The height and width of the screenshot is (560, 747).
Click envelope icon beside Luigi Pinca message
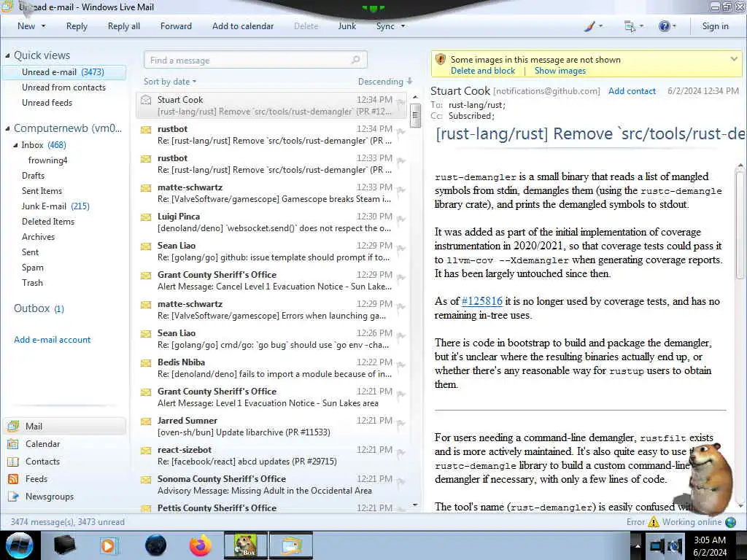point(146,217)
